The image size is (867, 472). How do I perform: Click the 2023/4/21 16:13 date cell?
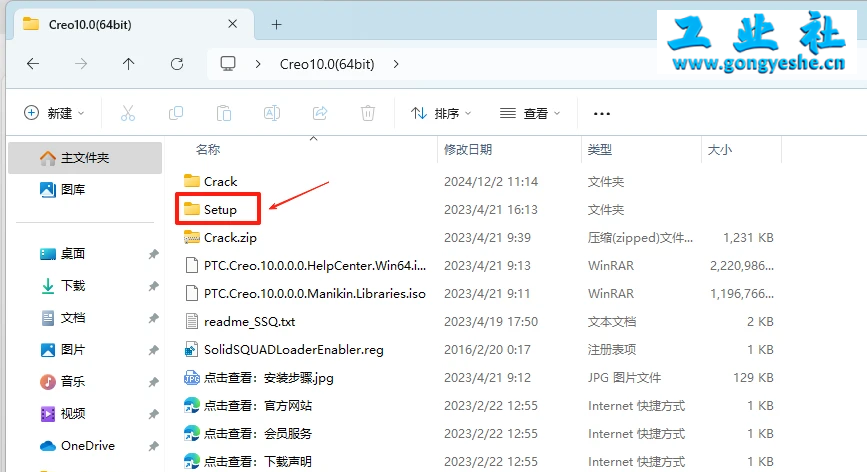tap(490, 209)
